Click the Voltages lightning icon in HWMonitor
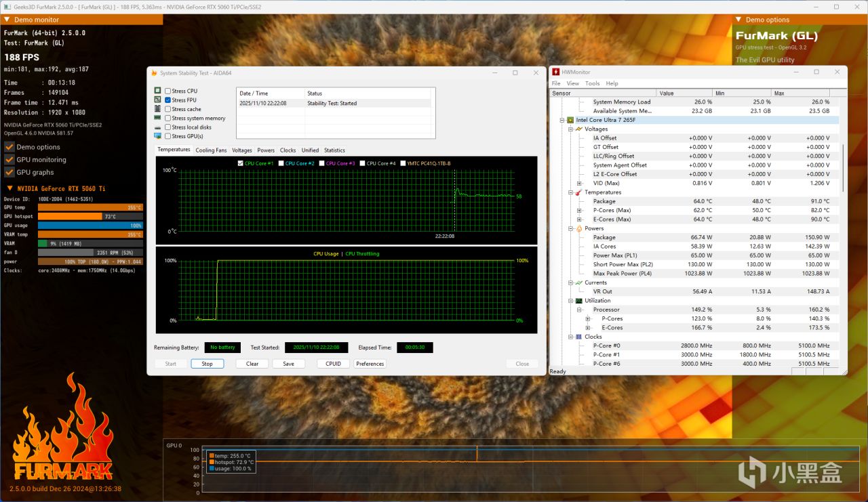868x502 pixels. click(x=579, y=129)
